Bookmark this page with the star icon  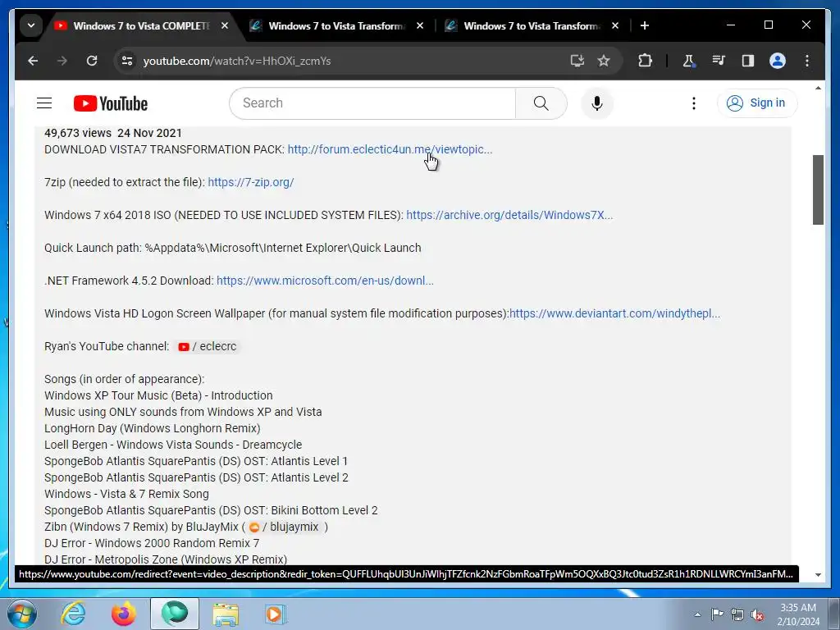(x=604, y=61)
